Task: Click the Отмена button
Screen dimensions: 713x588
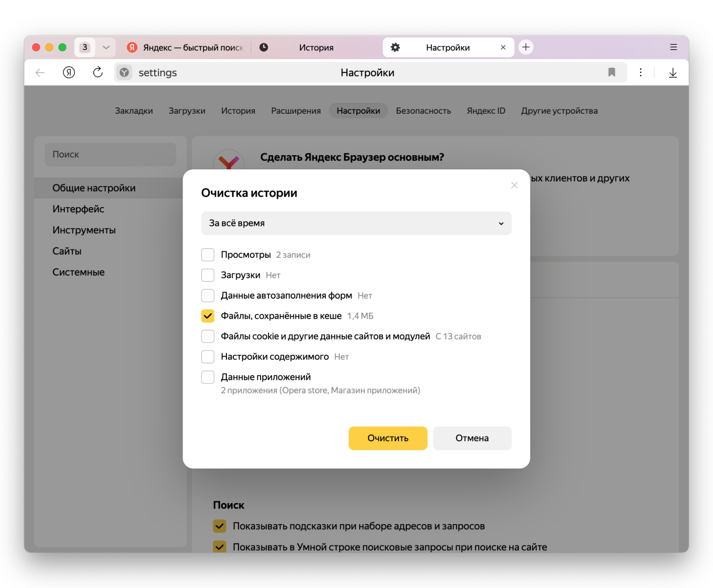Action: click(x=472, y=438)
